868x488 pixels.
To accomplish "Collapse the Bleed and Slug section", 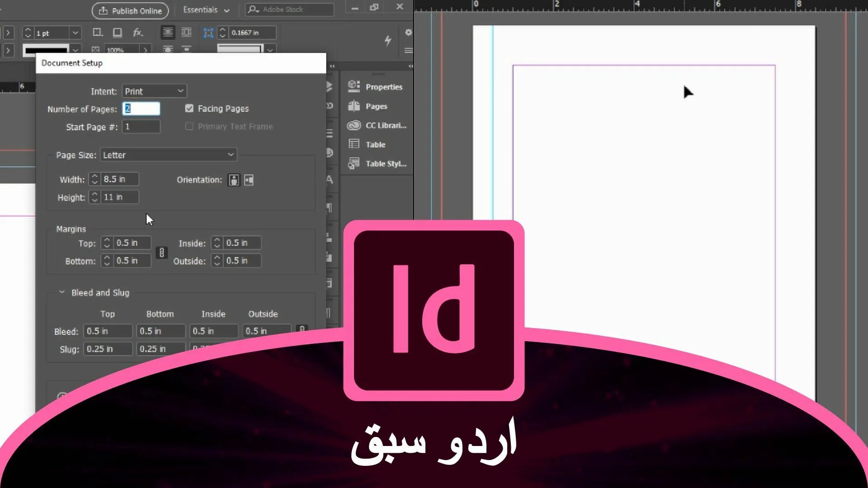I will [62, 292].
